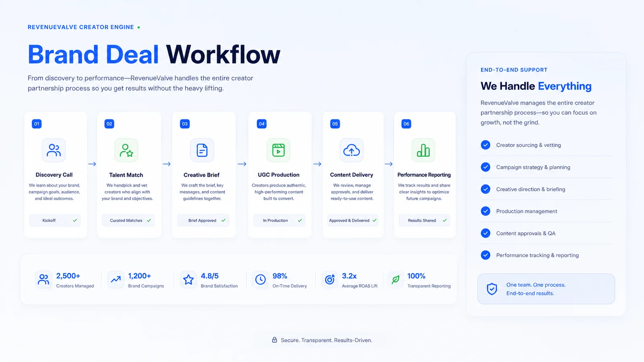Click the END-TO-END SUPPORT label
Image resolution: width=644 pixels, height=362 pixels.
(514, 70)
